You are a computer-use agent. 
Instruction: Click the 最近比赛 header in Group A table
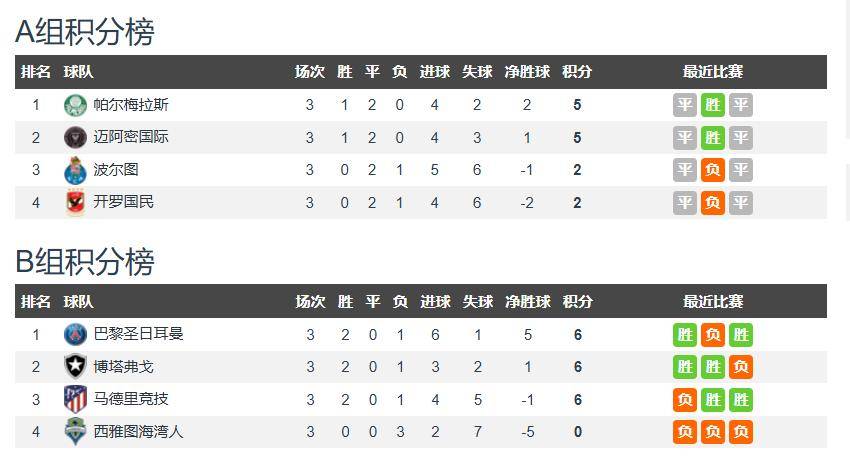point(713,72)
